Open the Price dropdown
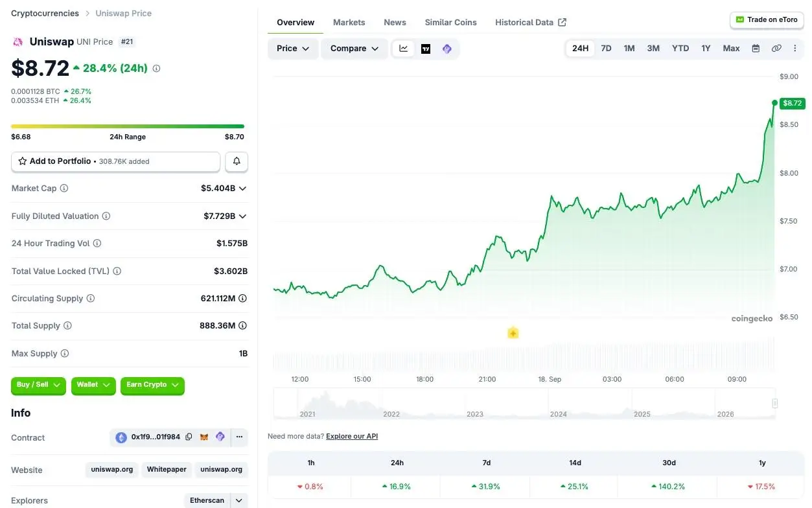This screenshot has height=508, width=812. tap(293, 49)
